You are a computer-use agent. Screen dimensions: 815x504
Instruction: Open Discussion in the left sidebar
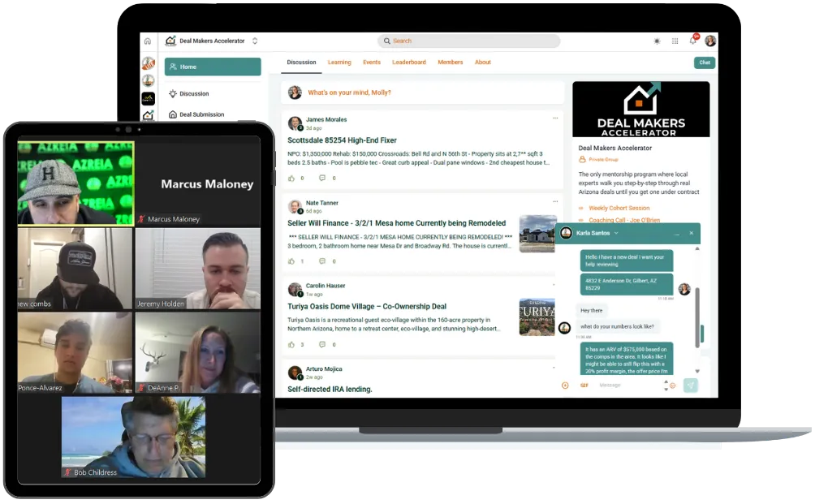[x=194, y=94]
